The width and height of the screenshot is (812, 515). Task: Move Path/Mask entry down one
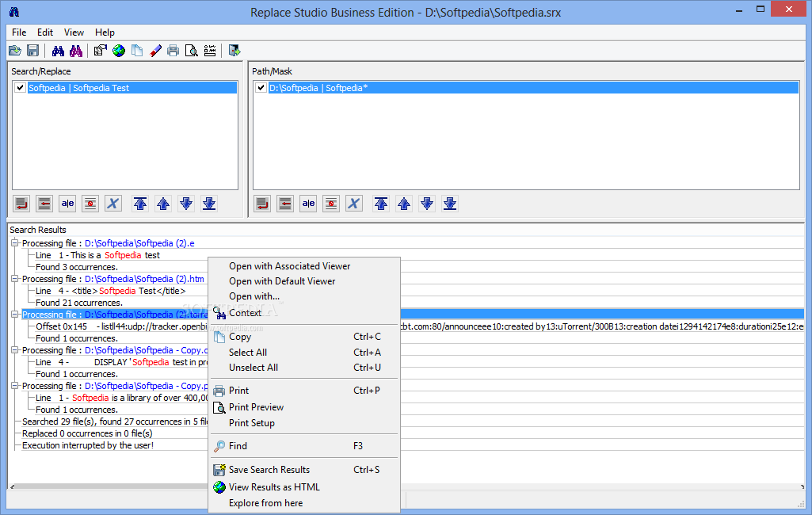[427, 204]
